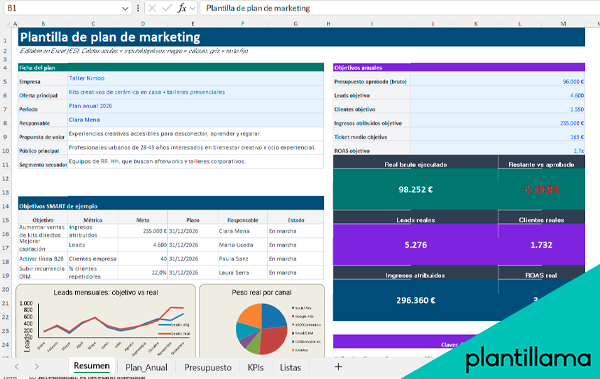The width and height of the screenshot is (600, 379).
Task: Confirm entry with the checkmark icon
Action: (x=167, y=8)
